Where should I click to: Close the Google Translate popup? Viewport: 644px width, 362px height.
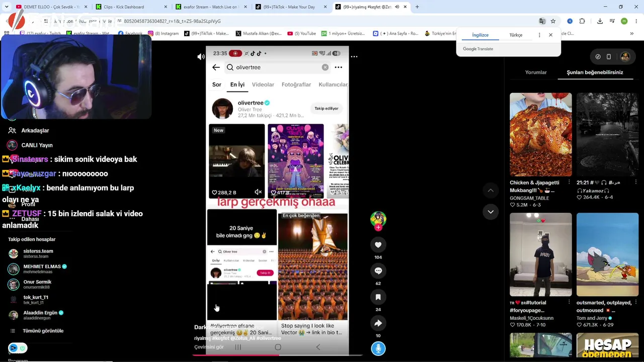(x=550, y=35)
